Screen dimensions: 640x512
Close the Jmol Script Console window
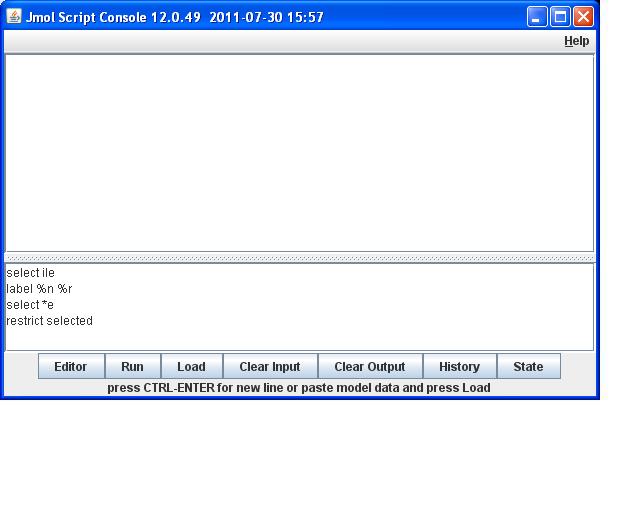(x=583, y=17)
